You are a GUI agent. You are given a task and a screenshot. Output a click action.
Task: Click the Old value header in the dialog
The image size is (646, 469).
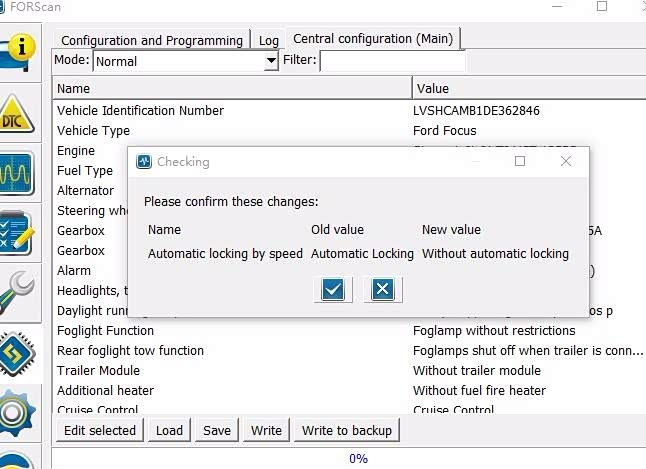[x=337, y=230]
